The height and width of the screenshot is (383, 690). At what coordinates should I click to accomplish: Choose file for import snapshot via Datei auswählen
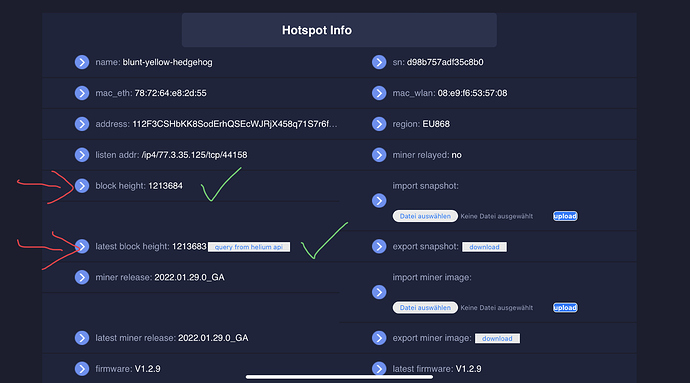click(x=425, y=216)
